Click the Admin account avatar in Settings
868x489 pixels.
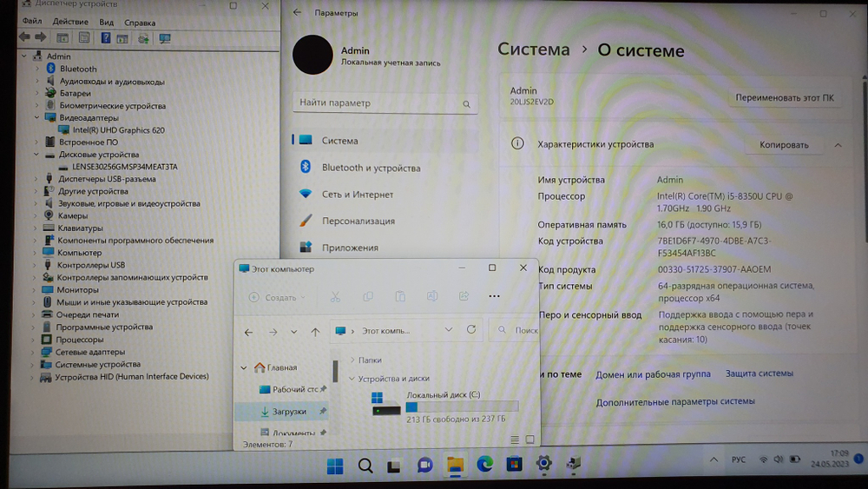click(312, 55)
